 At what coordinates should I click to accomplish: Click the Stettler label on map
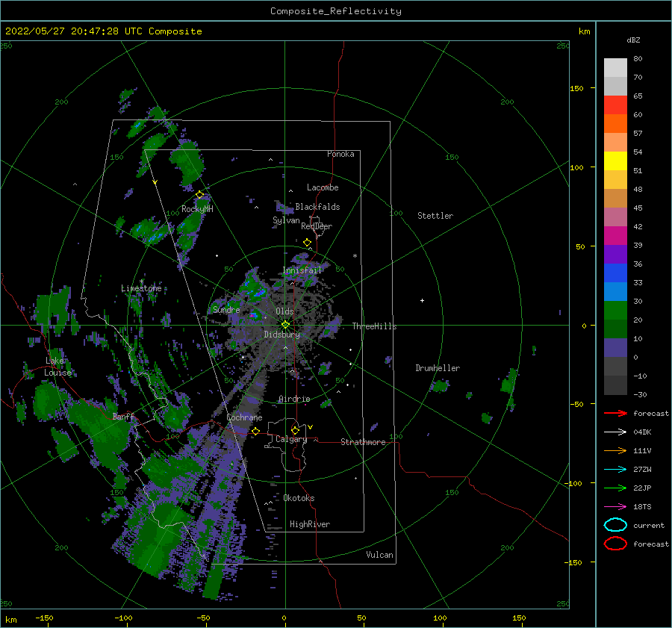(435, 216)
